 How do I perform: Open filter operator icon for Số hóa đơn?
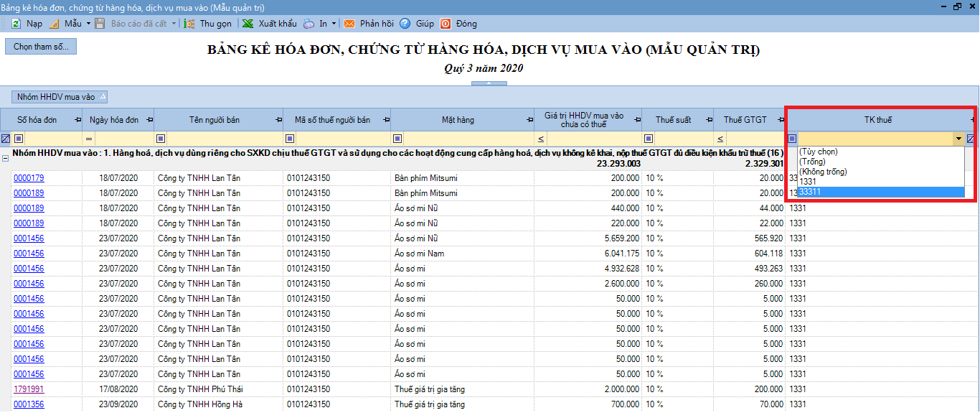pyautogui.click(x=19, y=139)
